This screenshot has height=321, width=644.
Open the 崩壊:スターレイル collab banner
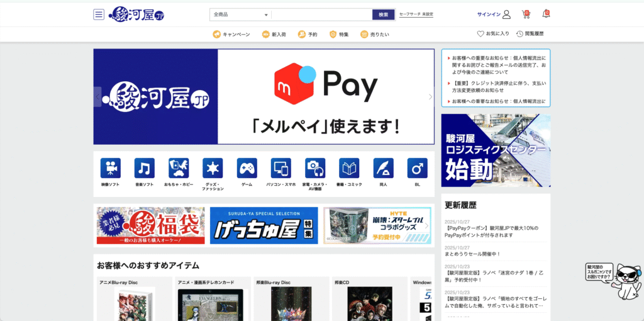pyautogui.click(x=377, y=226)
